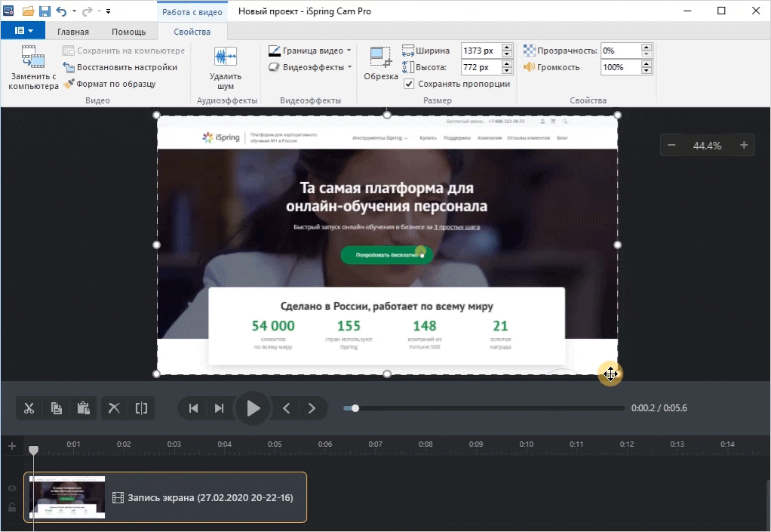The image size is (771, 532).
Task: Add a new track with plus icon
Action: pos(12,447)
